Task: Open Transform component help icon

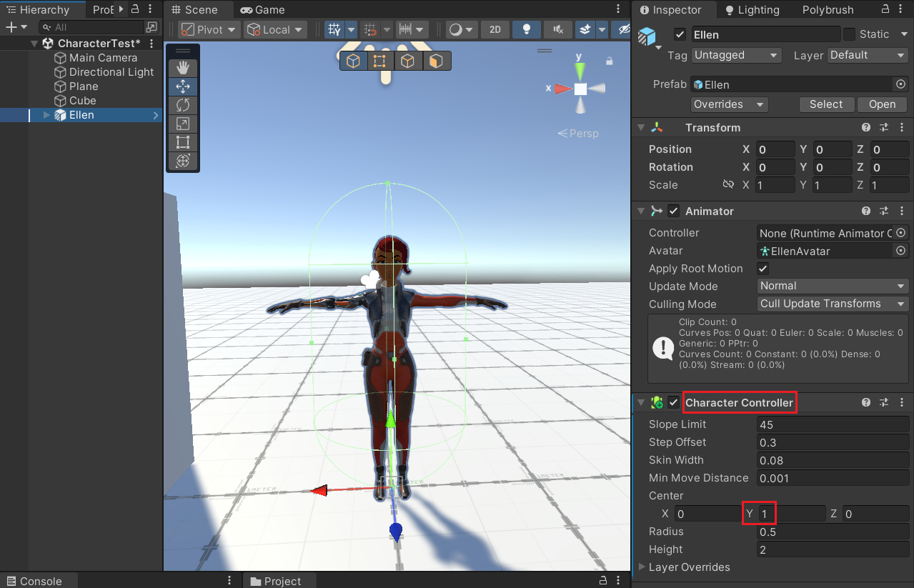Action: point(866,128)
